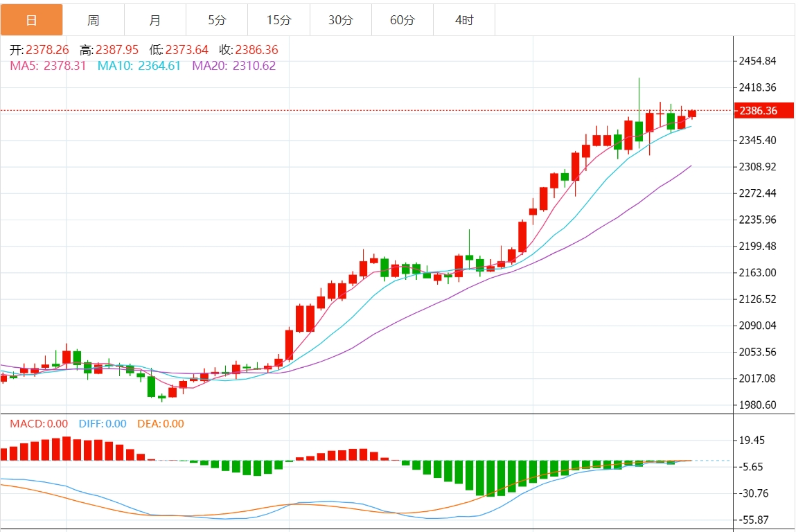Click the 1980.60 price axis label

(x=757, y=405)
